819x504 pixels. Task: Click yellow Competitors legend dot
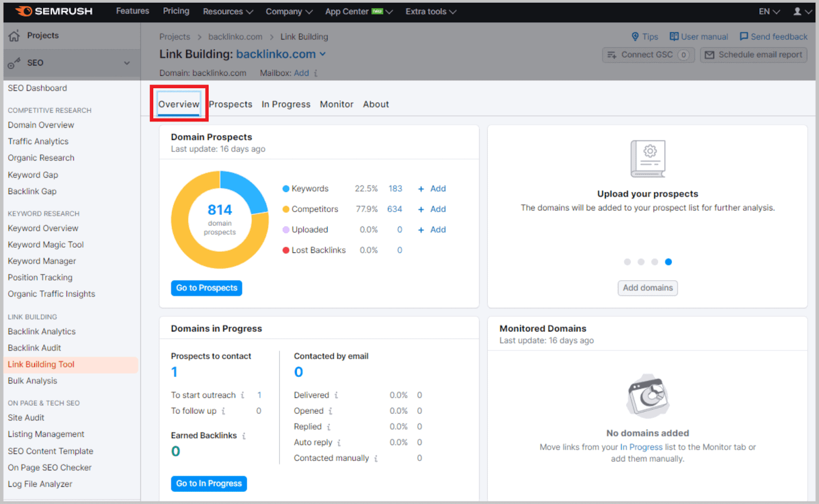(286, 209)
